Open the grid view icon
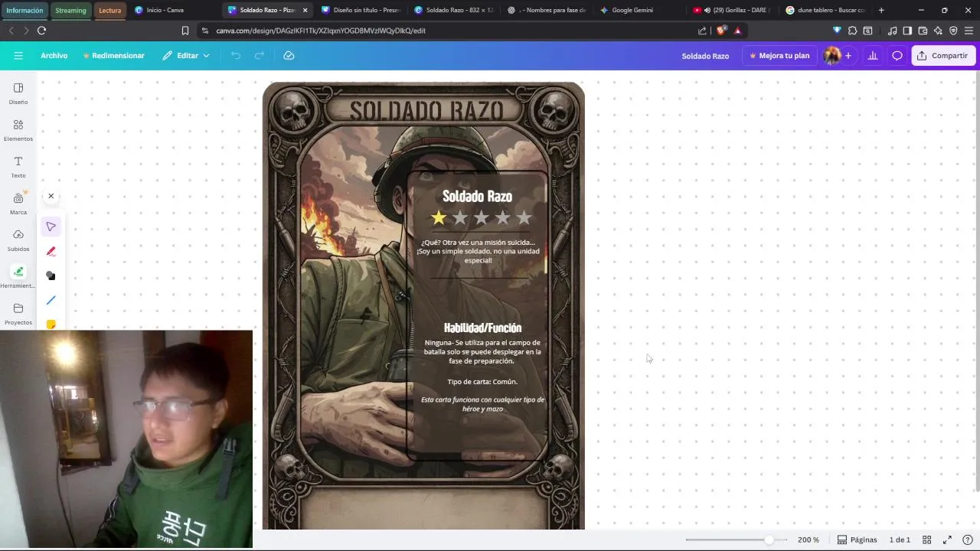This screenshot has width=980, height=551. 926,540
